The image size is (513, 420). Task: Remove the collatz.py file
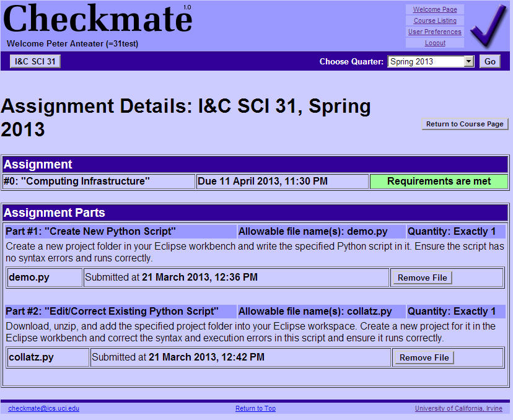click(424, 357)
